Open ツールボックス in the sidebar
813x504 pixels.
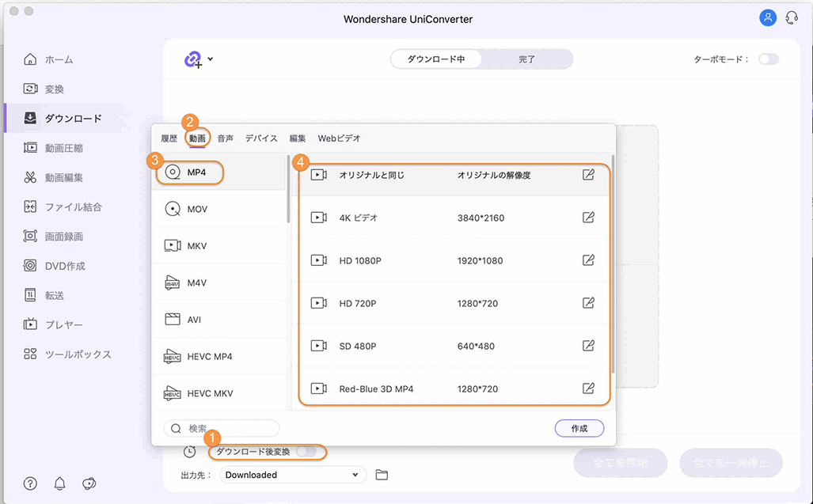67,354
